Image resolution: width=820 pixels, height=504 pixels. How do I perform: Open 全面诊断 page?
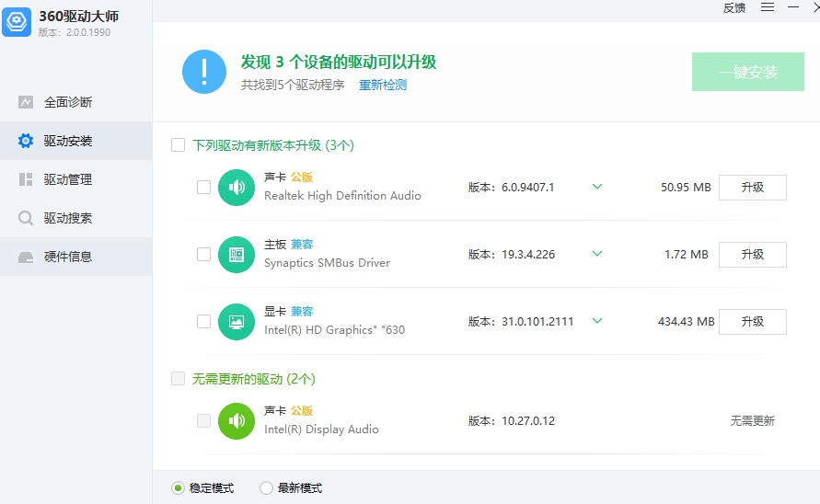75,102
